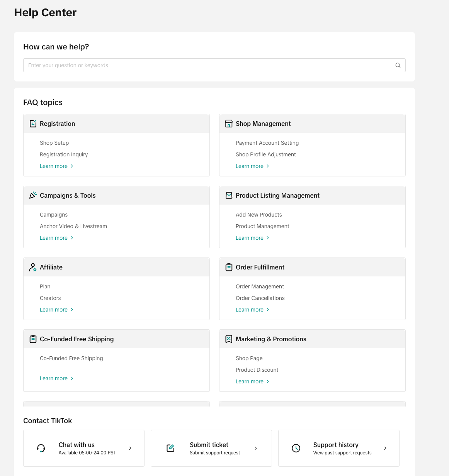Open the Submit ticket card

click(211, 448)
